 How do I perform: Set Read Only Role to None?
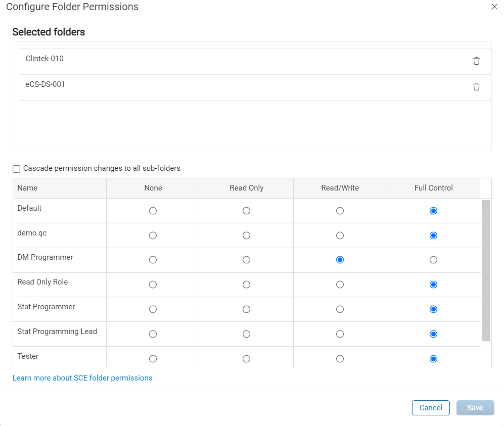pyautogui.click(x=153, y=285)
